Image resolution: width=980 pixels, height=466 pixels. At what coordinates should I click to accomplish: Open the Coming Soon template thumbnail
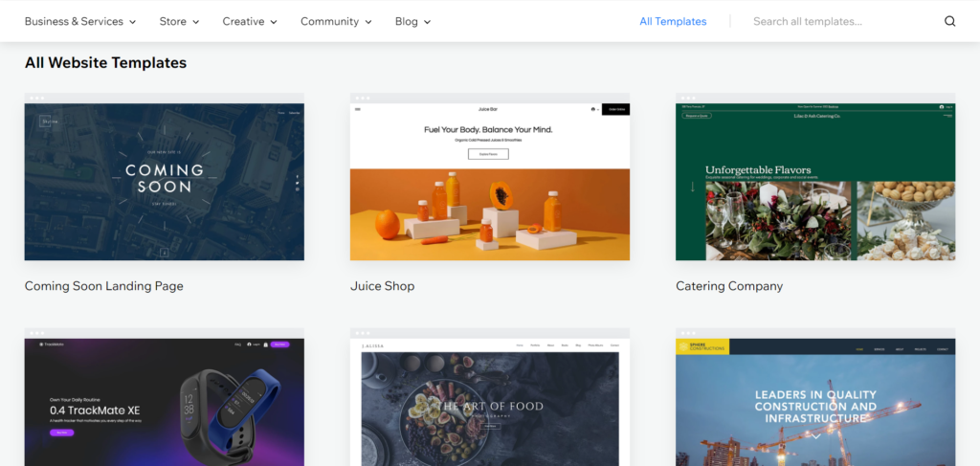(x=164, y=181)
